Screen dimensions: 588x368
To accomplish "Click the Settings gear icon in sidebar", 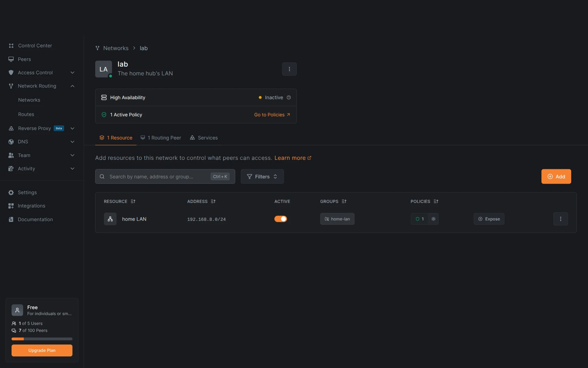I will point(11,192).
